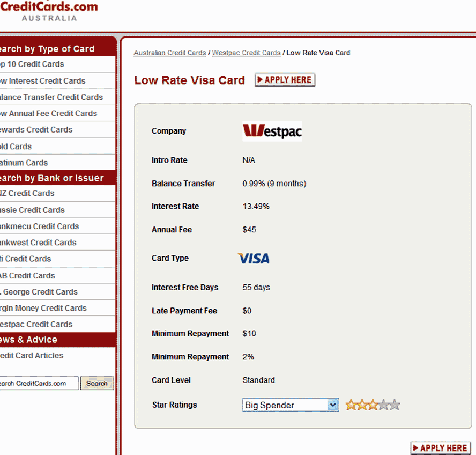Open Westpac Credit Cards breadcrumb link
Image resolution: width=476 pixels, height=455 pixels.
[x=246, y=53]
